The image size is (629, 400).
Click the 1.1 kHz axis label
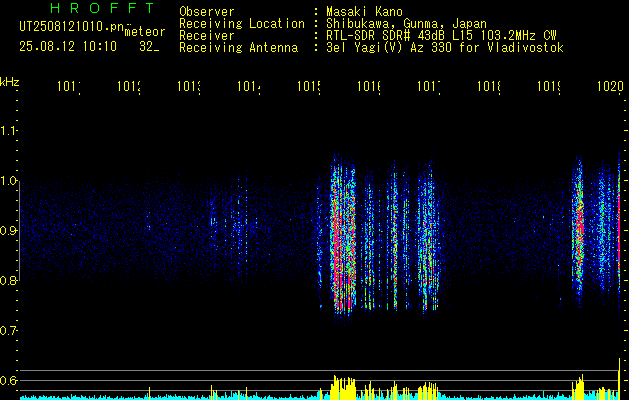coord(8,131)
